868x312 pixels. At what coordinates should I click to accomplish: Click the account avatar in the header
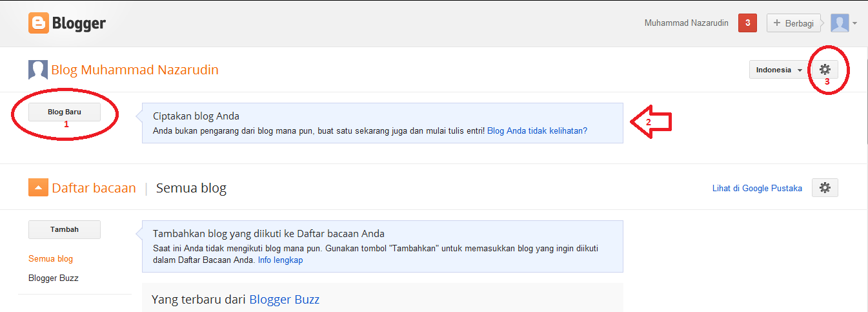[x=840, y=23]
